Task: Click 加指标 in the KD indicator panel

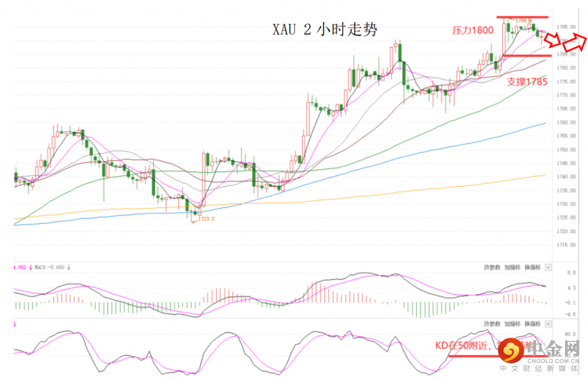Action: [512, 323]
